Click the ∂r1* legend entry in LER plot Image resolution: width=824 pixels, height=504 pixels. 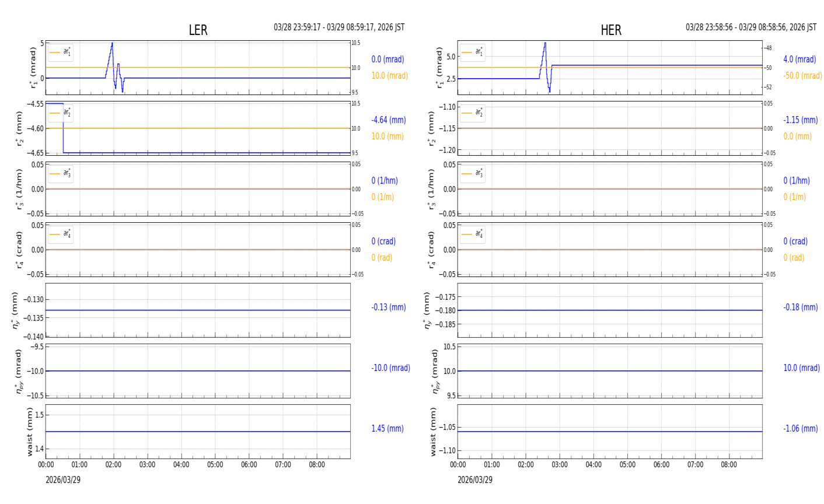click(x=61, y=52)
